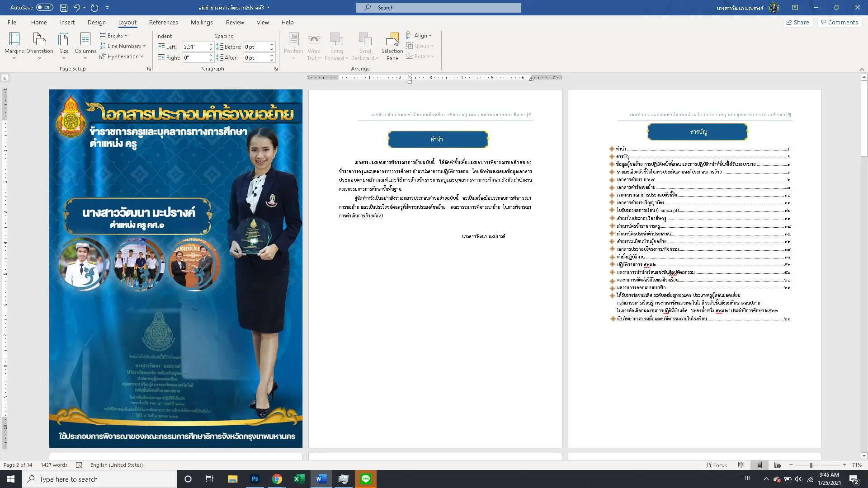Screen dimensions: 868x488
Task: Open the Position menu
Action: pyautogui.click(x=293, y=46)
